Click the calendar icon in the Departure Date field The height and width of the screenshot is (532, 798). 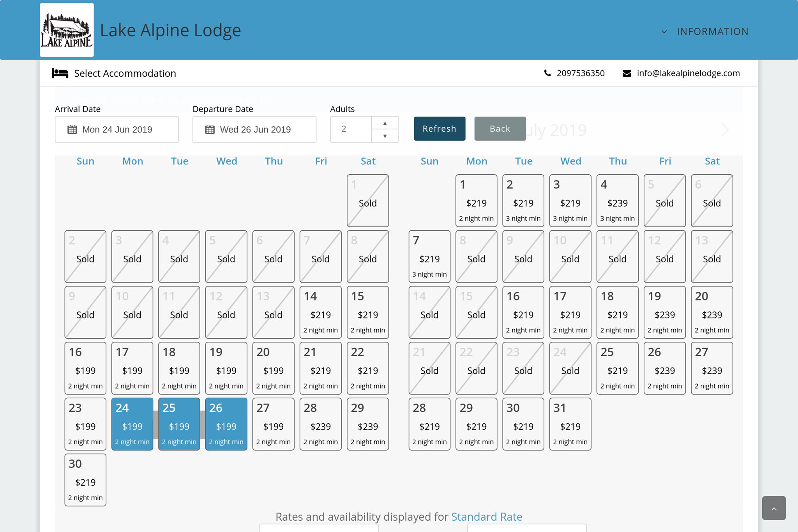point(210,129)
